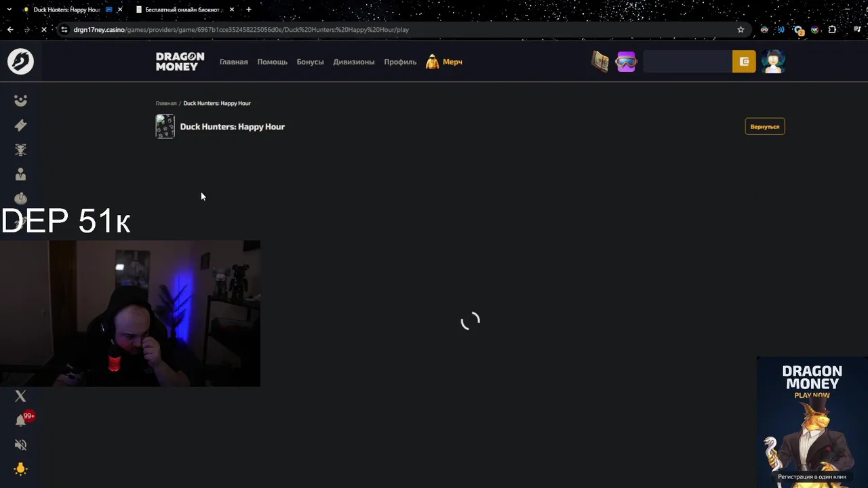Click the Главная breadcrumb link
Viewport: 868px width, 488px height.
click(166, 103)
